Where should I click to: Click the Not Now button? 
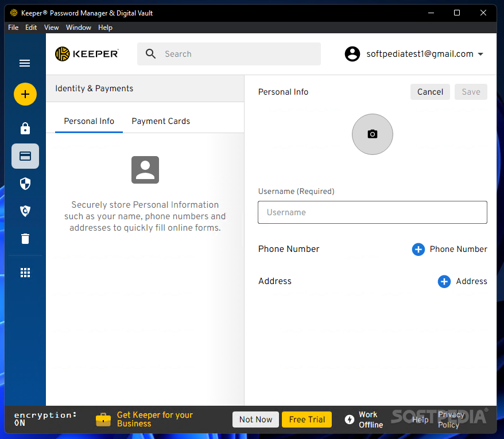click(x=255, y=419)
